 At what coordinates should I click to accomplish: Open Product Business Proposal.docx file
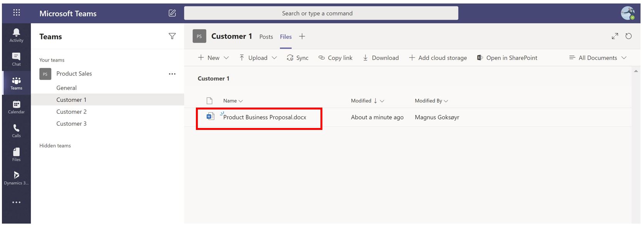coord(265,117)
